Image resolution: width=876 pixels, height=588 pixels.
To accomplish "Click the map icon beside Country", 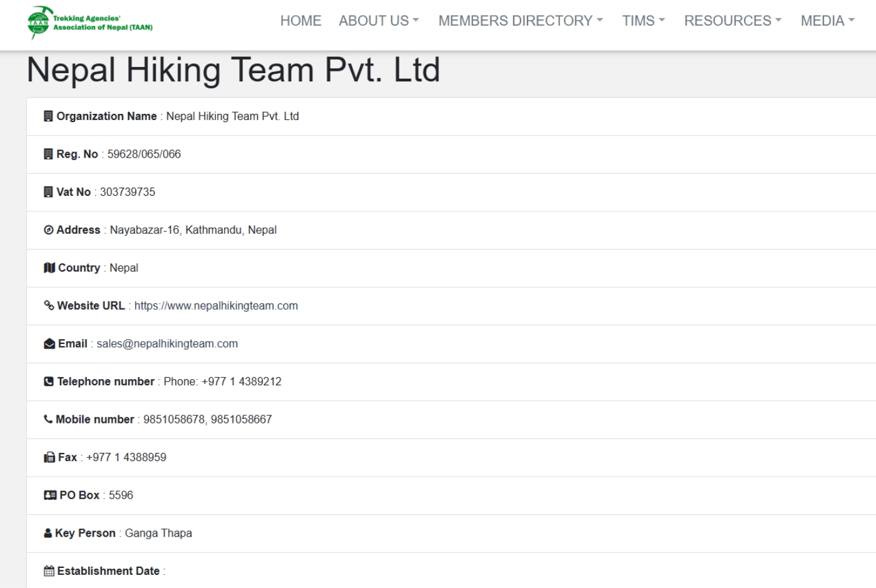I will click(49, 268).
